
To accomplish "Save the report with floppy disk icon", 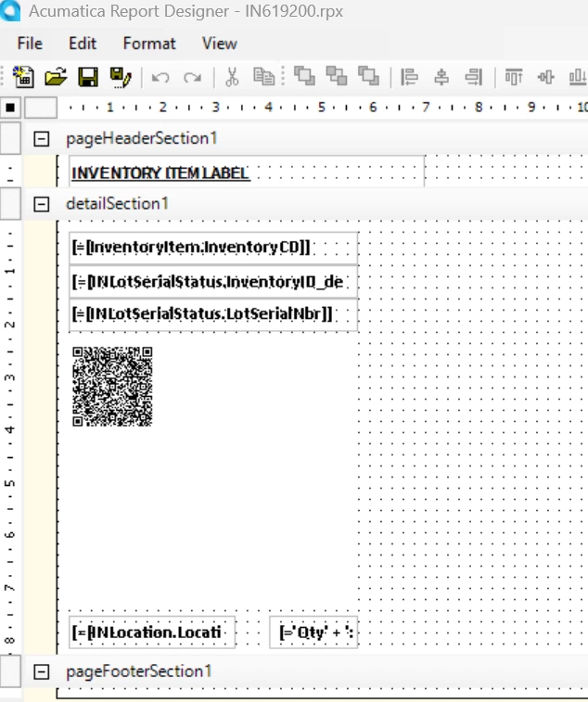I will [88, 77].
